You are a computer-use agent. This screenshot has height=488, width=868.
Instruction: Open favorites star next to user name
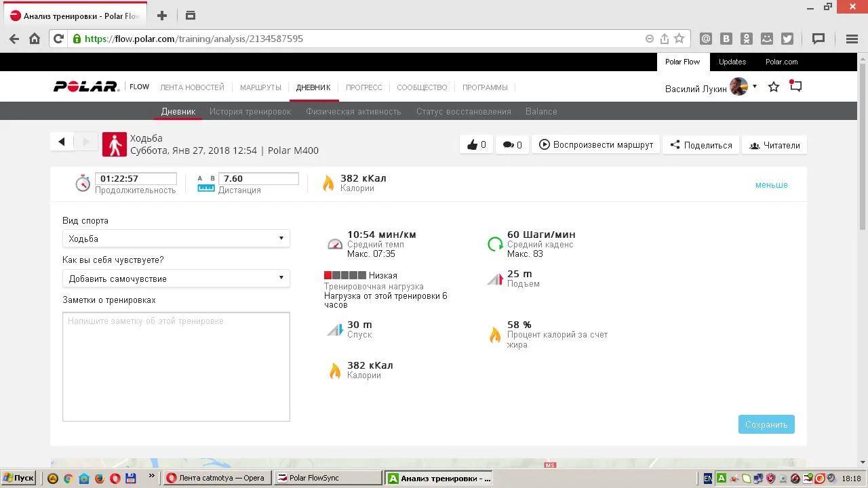[x=774, y=87]
